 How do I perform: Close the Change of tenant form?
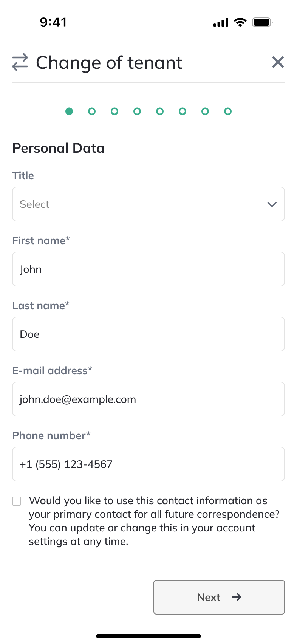click(x=278, y=62)
